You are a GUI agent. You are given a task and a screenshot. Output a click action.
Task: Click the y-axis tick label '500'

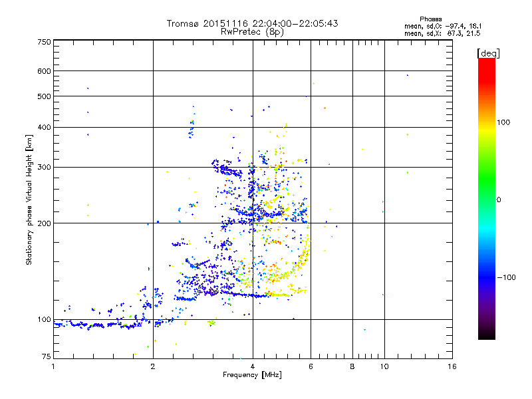tap(44, 96)
